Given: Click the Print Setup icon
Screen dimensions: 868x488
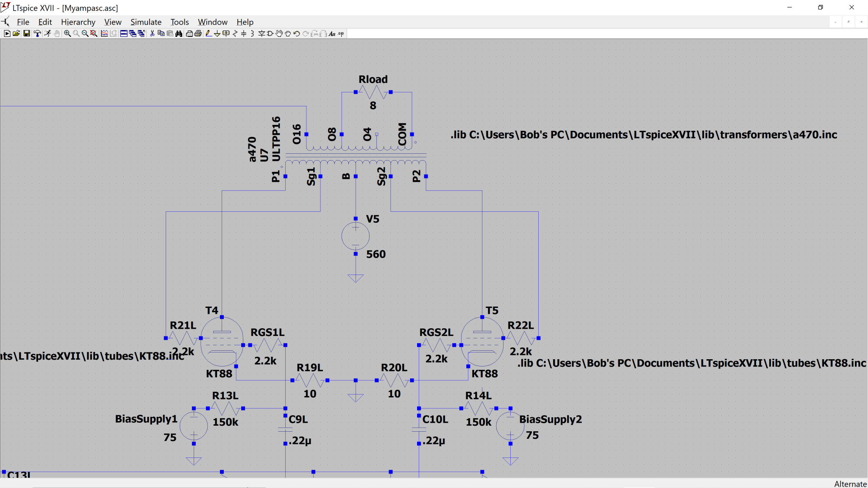Looking at the screenshot, I should (x=189, y=33).
